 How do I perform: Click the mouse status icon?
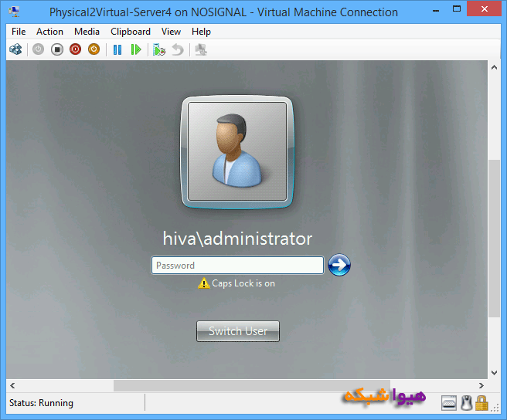tap(466, 403)
